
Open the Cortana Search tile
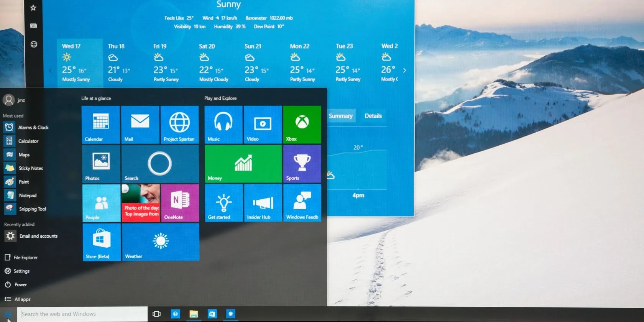pyautogui.click(x=160, y=164)
